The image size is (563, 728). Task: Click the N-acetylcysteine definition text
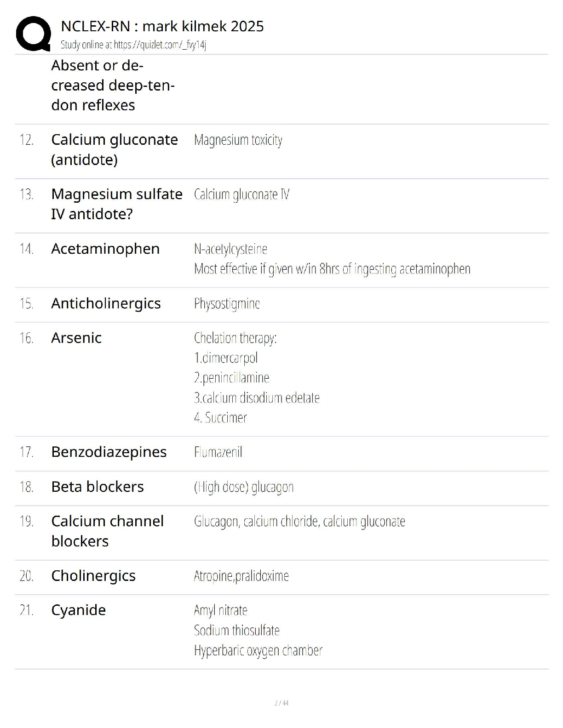pyautogui.click(x=230, y=249)
